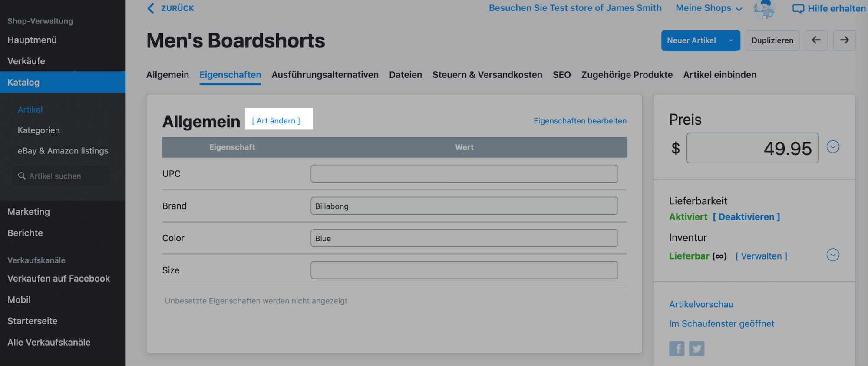Image resolution: width=868 pixels, height=366 pixels.
Task: Click the user avatar icon
Action: coord(764,9)
